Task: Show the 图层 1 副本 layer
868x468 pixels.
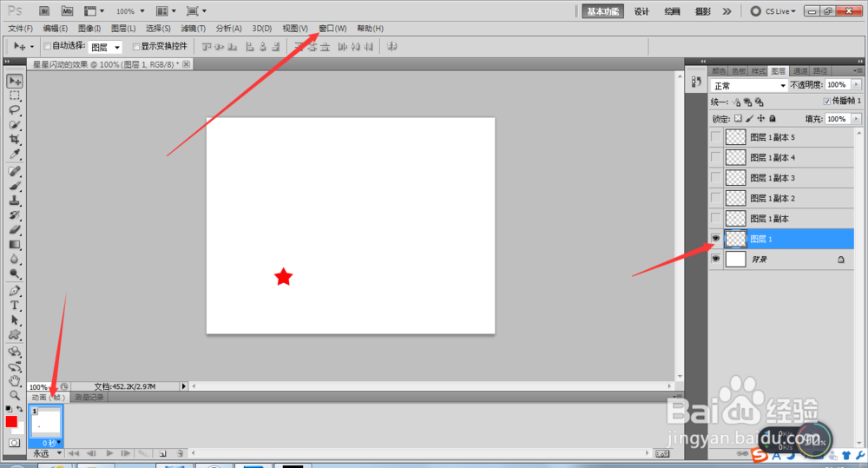Action: 716,218
